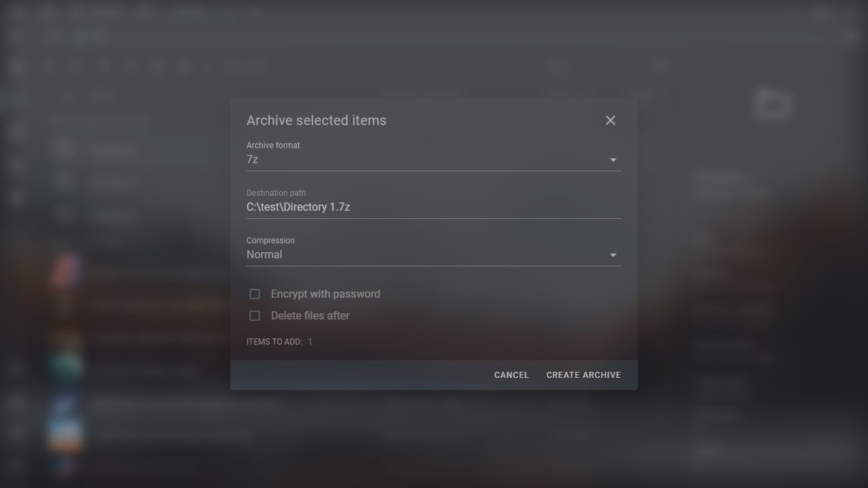Select the teal-green thumbnail in the blurred list
The width and height of the screenshot is (868, 488).
(x=66, y=368)
